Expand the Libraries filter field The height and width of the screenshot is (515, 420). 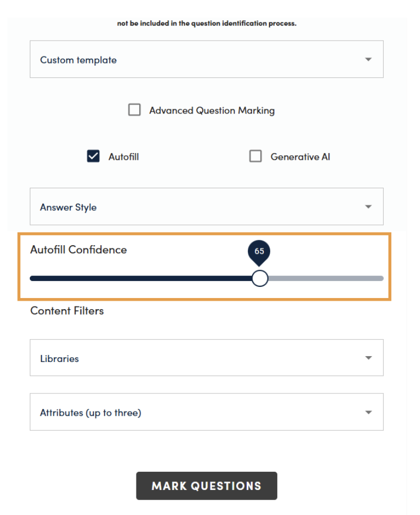[x=207, y=357]
